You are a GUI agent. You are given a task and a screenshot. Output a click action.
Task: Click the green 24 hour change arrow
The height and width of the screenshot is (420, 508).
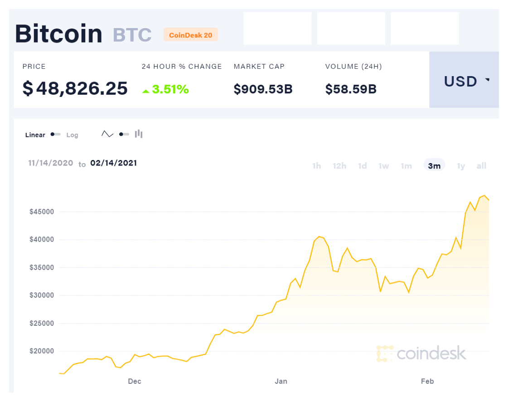146,92
